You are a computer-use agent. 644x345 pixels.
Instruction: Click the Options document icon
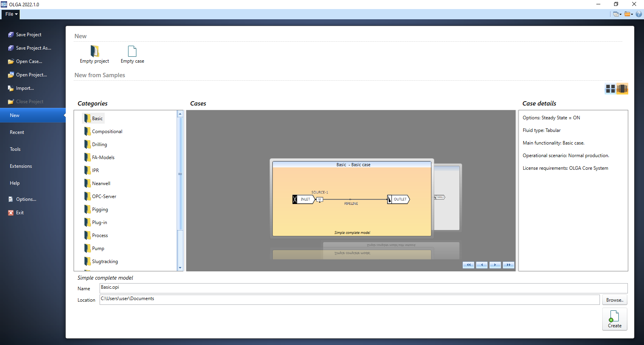click(x=11, y=199)
